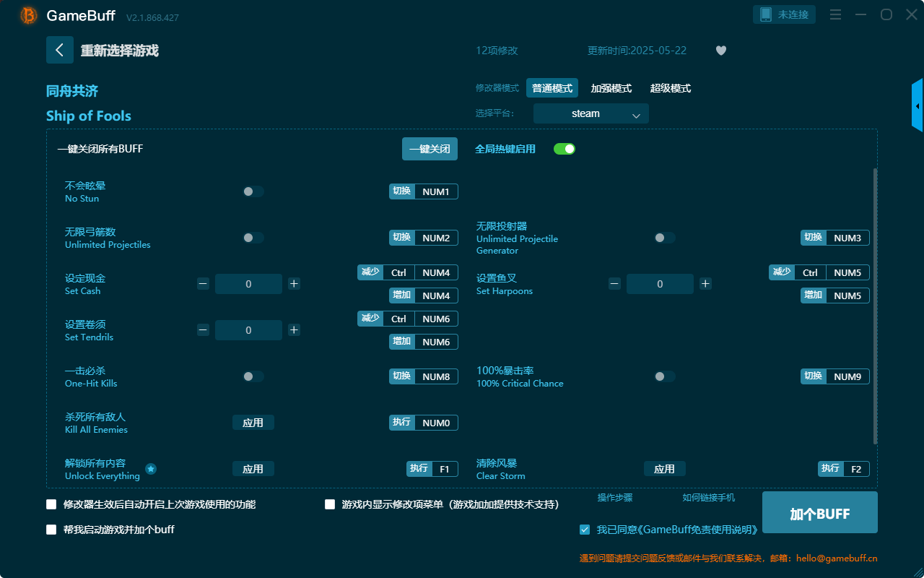Enable in-game modification menu checkbox
The width and height of the screenshot is (924, 578).
[330, 504]
